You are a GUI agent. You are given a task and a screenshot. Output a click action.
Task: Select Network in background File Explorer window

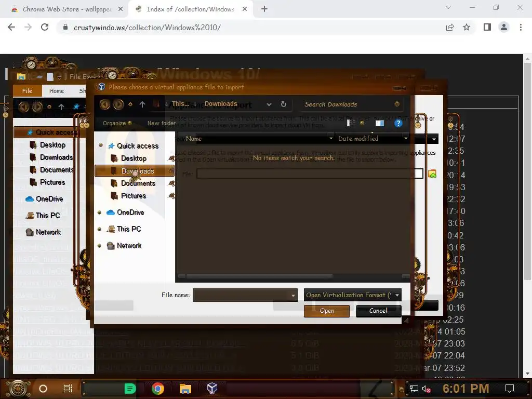(48, 232)
